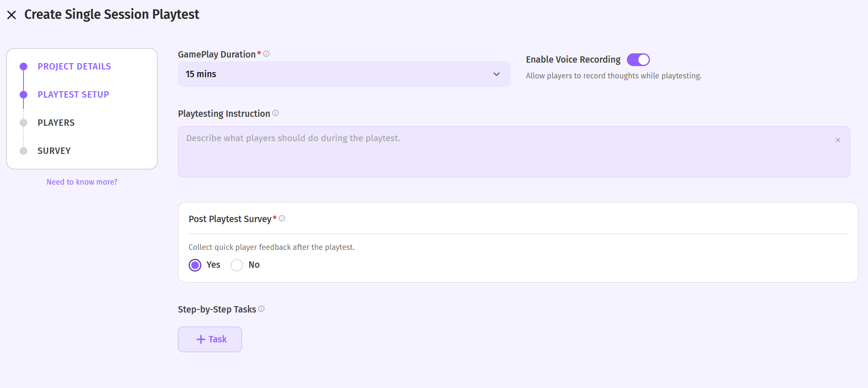Open the Need to know more link
This screenshot has height=388, width=868.
click(x=82, y=182)
